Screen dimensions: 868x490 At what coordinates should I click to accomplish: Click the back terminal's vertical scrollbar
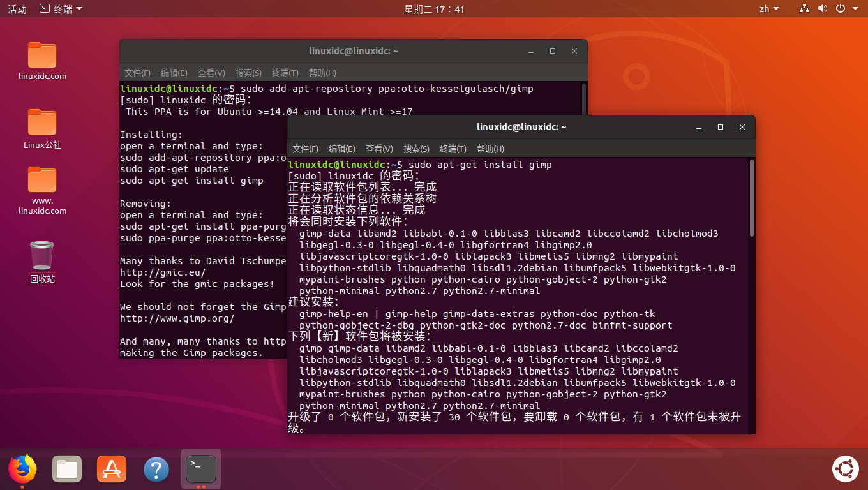click(584, 99)
